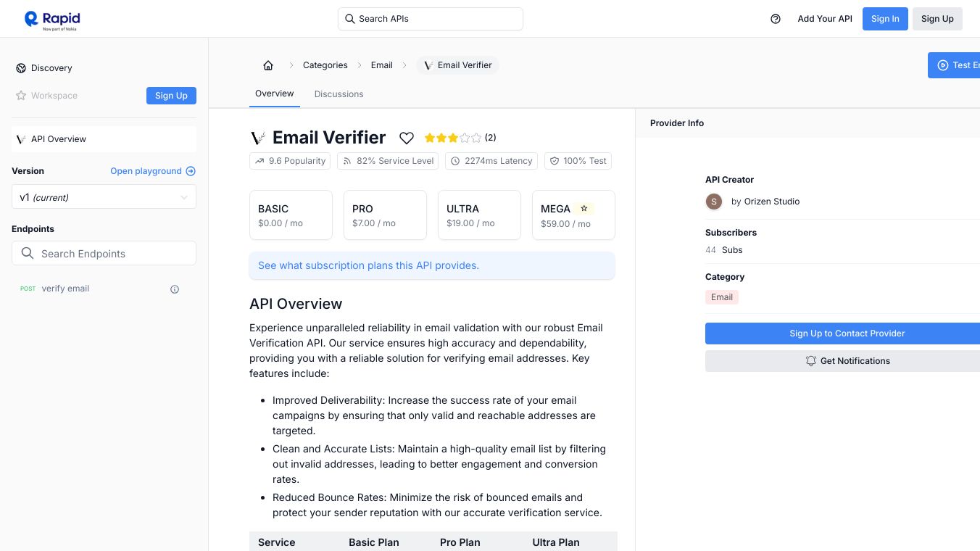This screenshot has width=980, height=551.
Task: Open the subscription plans link
Action: coord(368,265)
